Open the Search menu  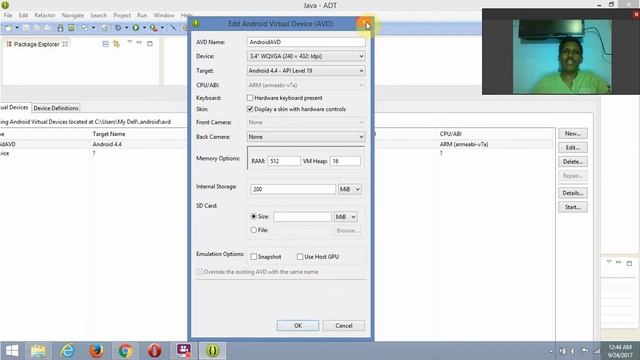pyautogui.click(x=98, y=15)
